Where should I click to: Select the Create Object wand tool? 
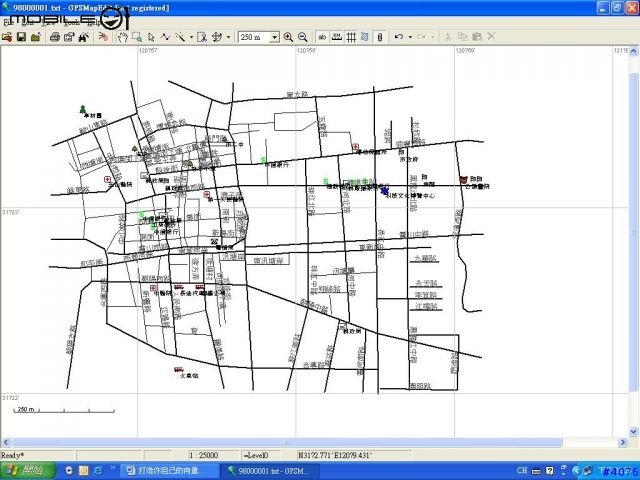click(180, 37)
